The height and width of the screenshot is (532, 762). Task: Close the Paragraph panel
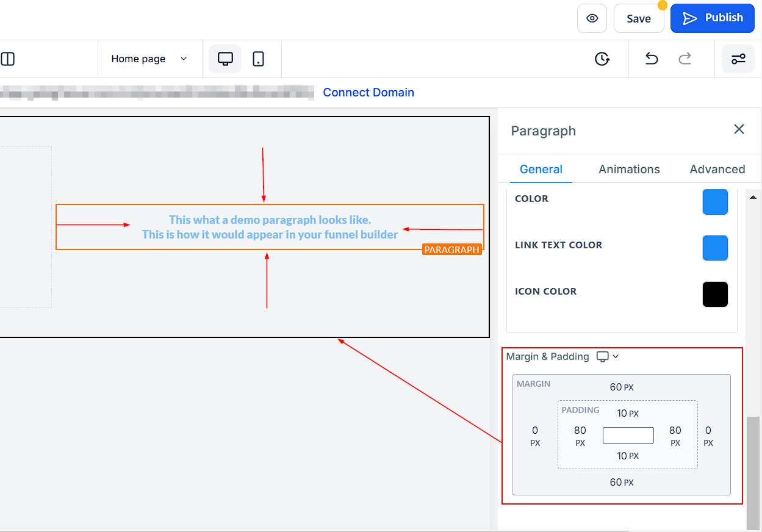click(739, 129)
